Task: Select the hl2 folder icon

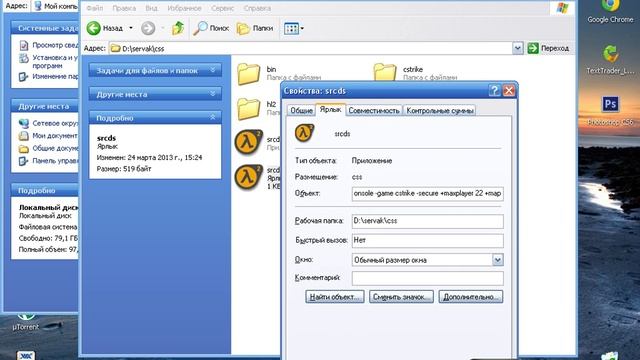Action: coord(248,109)
